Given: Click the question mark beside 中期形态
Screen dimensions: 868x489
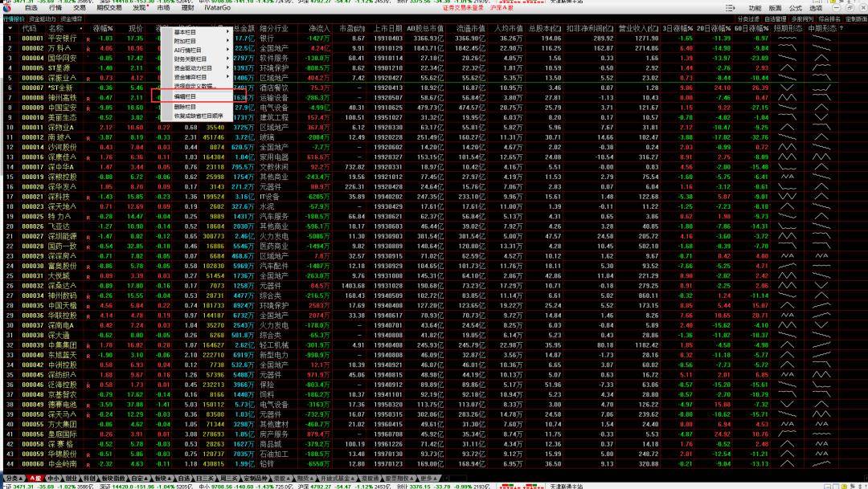Looking at the screenshot, I should click(842, 28).
